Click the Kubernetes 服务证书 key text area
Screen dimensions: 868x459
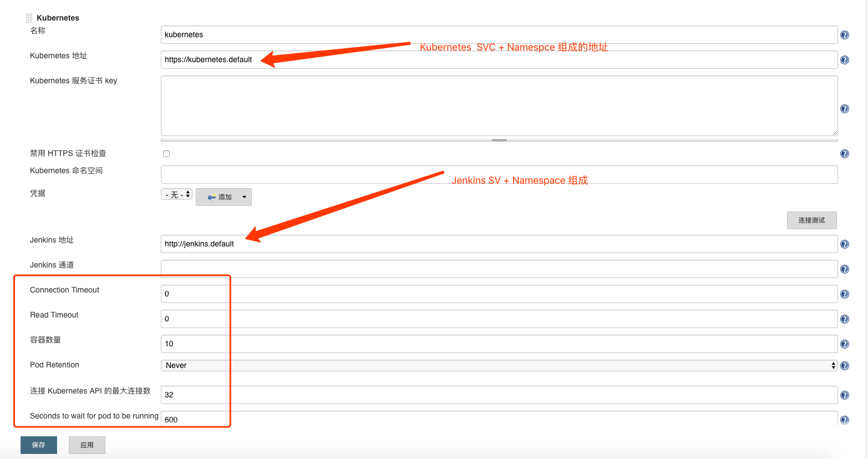(x=498, y=105)
